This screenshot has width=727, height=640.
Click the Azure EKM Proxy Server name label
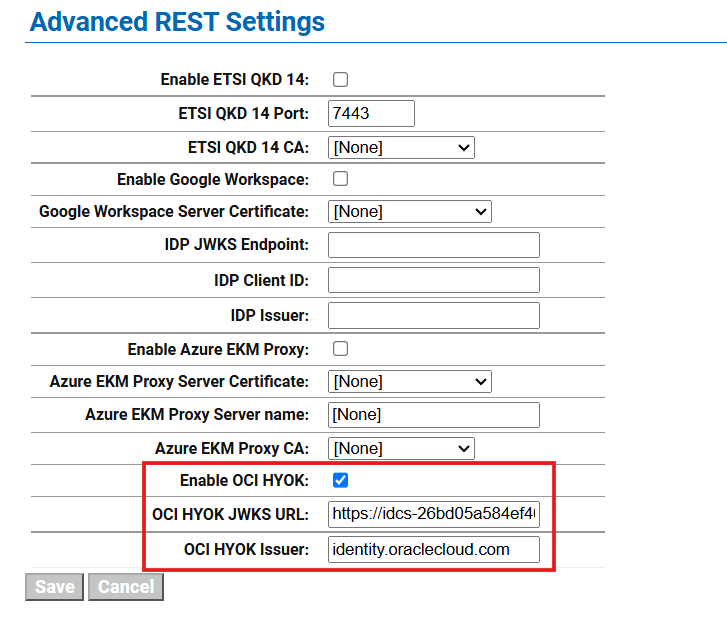[197, 414]
